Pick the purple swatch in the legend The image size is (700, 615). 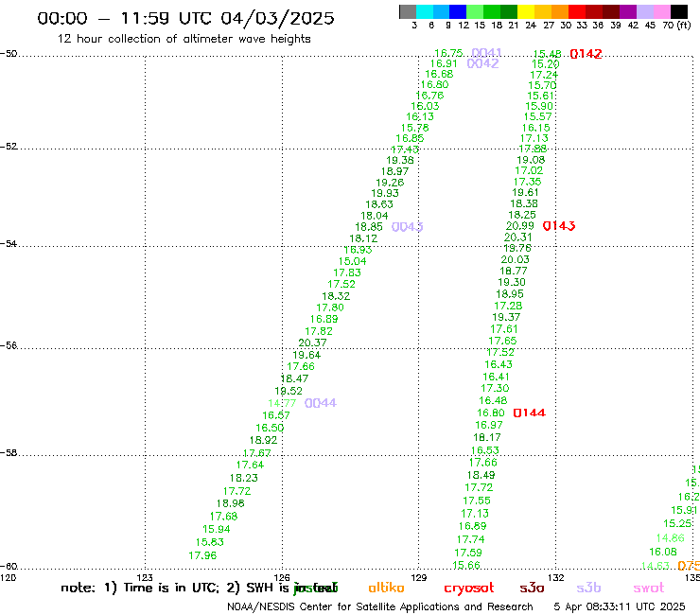pos(628,11)
